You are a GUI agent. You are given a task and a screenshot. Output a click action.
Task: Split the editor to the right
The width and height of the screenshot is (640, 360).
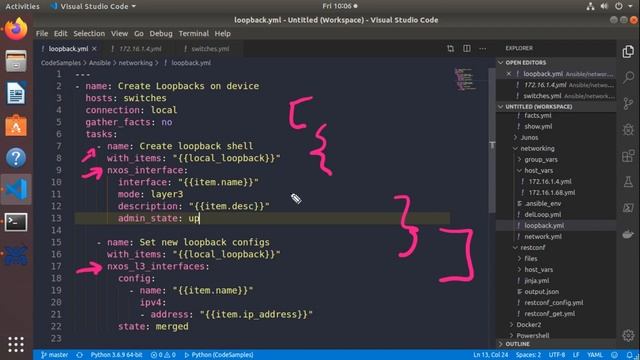467,49
